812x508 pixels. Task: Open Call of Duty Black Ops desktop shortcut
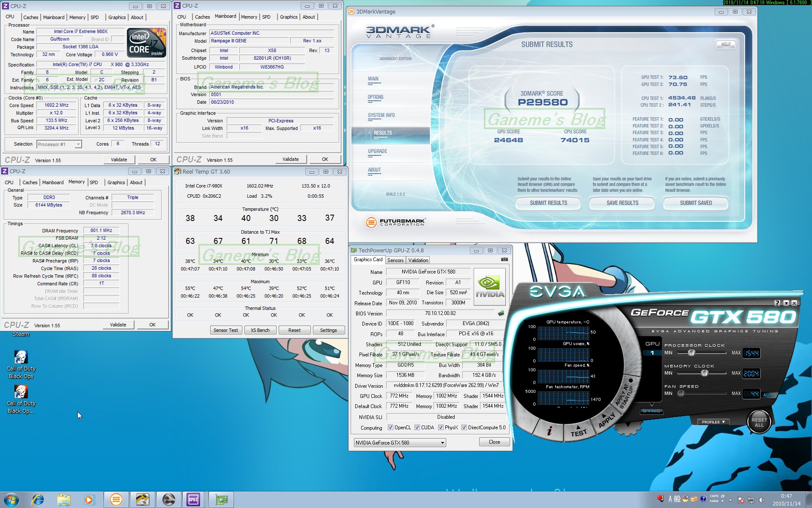(x=21, y=357)
